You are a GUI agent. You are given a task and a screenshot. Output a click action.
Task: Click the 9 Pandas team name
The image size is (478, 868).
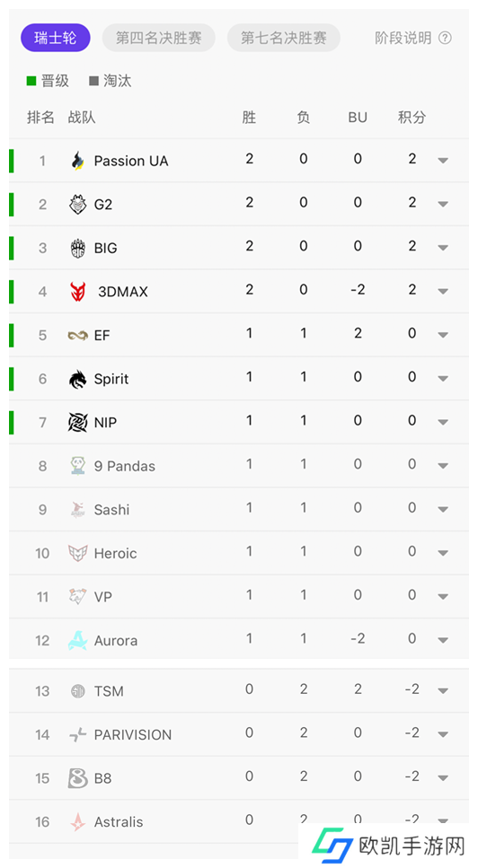tap(125, 466)
